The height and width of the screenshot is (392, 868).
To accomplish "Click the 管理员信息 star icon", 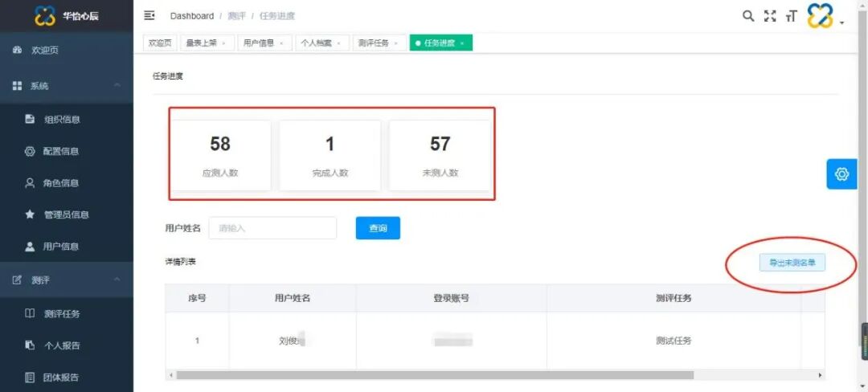I will [30, 214].
